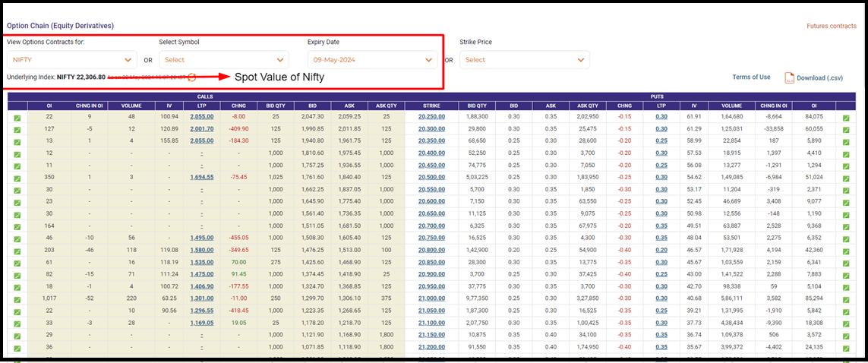Click calls LTP 1,694.55 value

click(201, 177)
